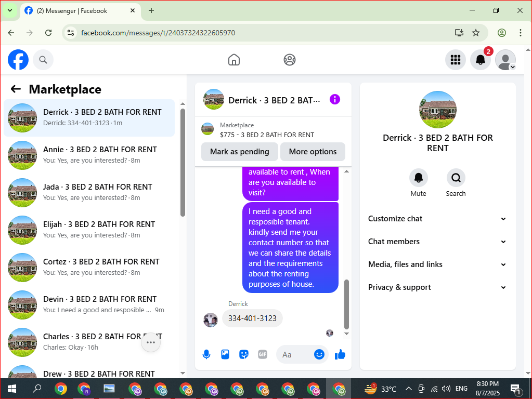The width and height of the screenshot is (532, 399).
Task: Open a new browser tab
Action: (x=151, y=10)
